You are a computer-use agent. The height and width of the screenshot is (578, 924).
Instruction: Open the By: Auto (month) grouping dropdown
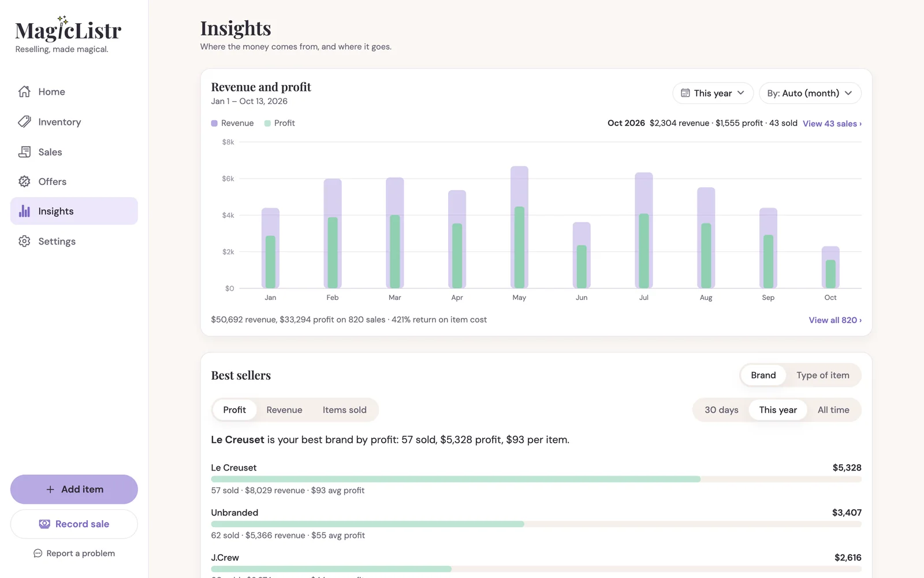[x=810, y=93]
